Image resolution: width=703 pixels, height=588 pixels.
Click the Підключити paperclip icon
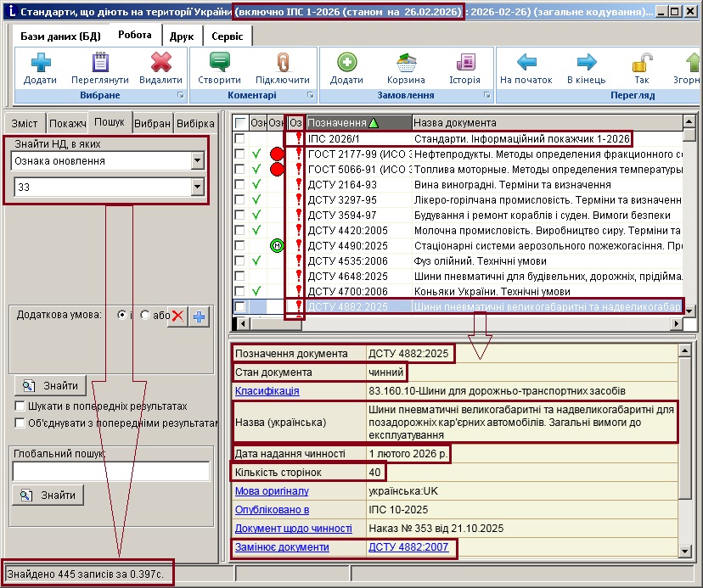[x=282, y=63]
